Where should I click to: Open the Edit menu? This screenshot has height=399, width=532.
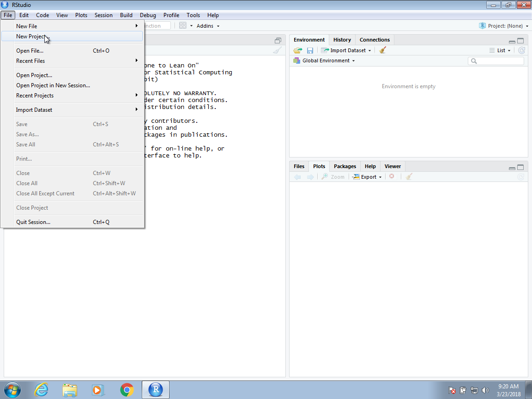click(24, 15)
